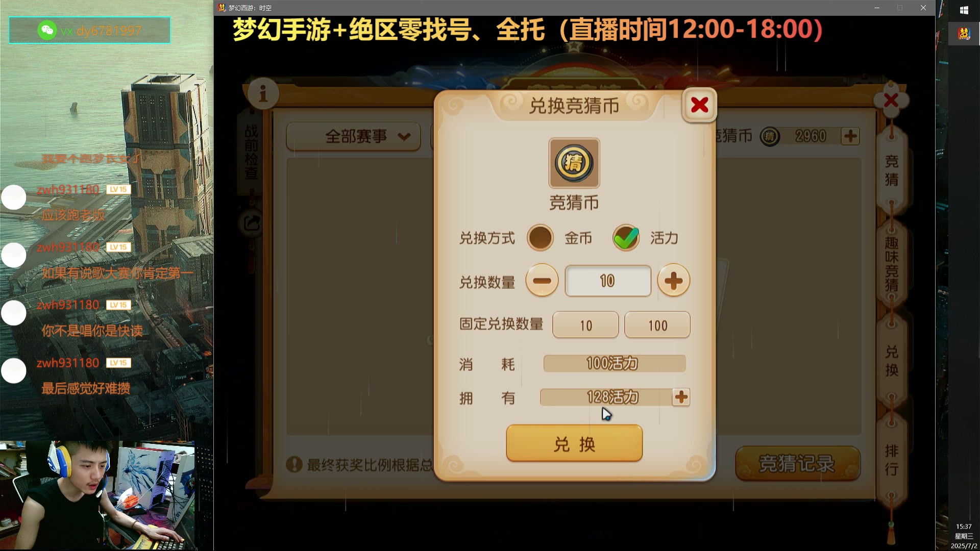Switch to the 兑换 side tab
980x551 pixels.
[891, 361]
